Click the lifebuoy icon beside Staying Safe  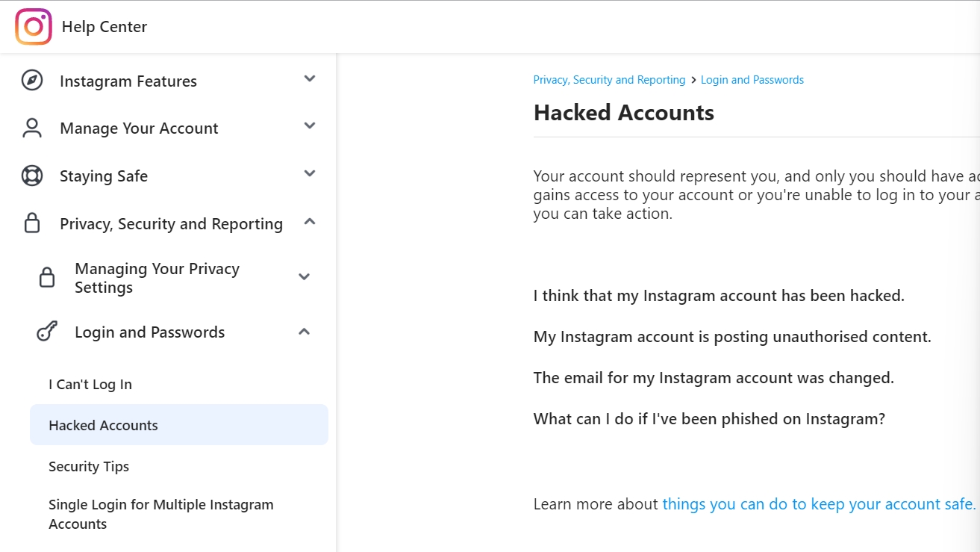32,176
